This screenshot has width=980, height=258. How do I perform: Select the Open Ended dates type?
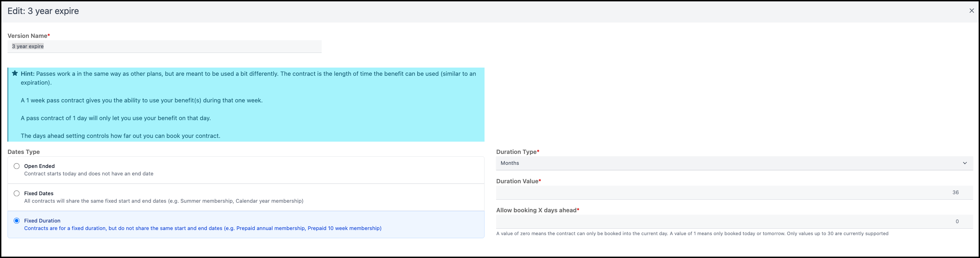point(17,166)
